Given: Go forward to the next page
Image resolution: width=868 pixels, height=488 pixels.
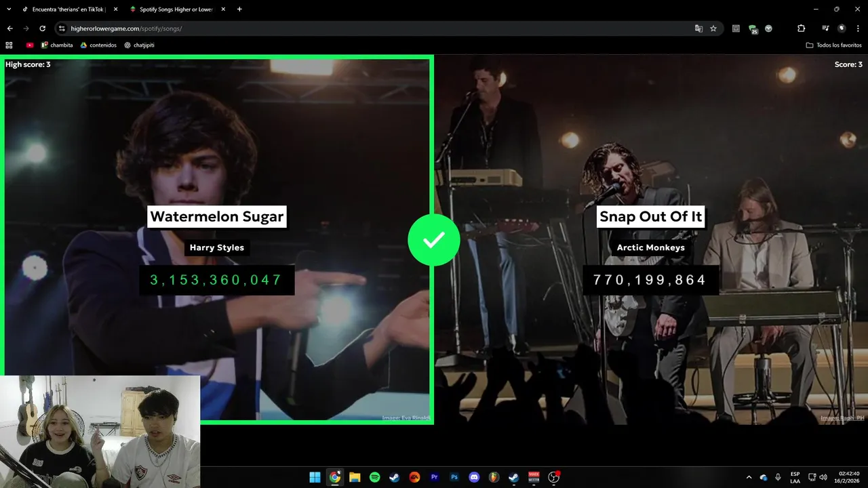Looking at the screenshot, I should tap(26, 28).
